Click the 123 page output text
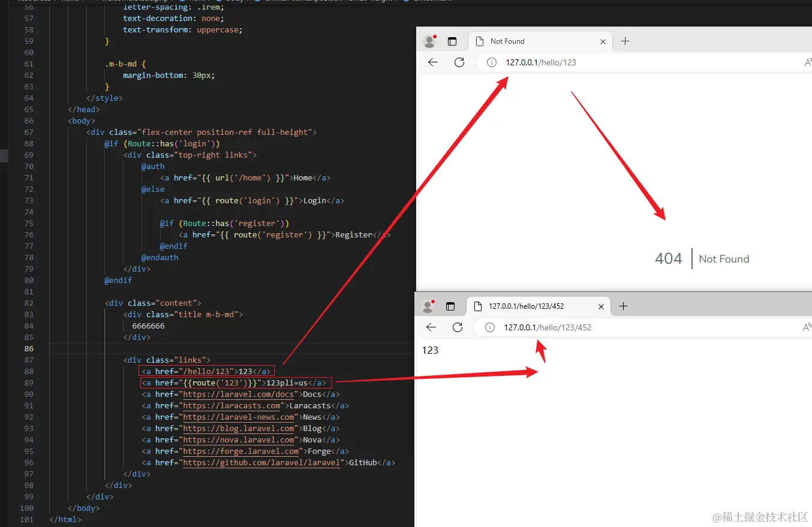 (x=430, y=350)
